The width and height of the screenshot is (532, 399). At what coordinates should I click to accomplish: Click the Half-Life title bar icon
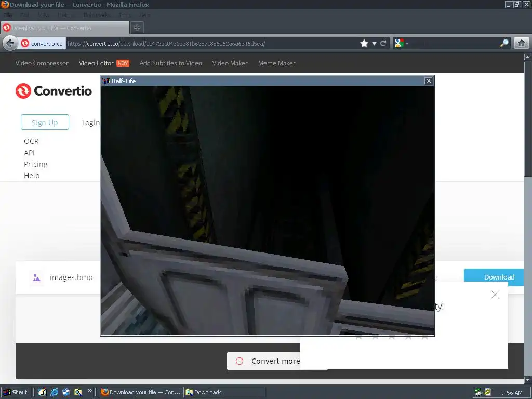tap(106, 81)
